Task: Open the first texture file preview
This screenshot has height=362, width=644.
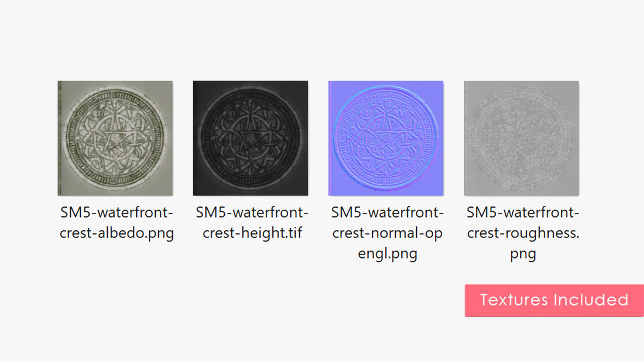Action: pyautogui.click(x=115, y=138)
